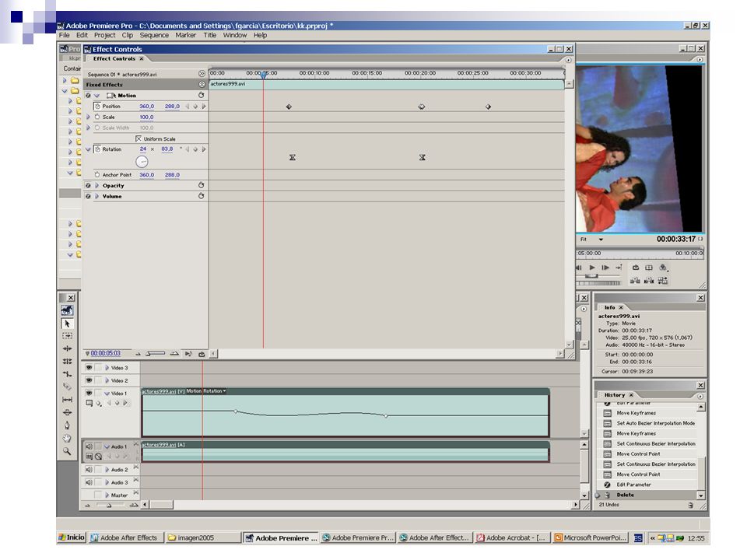
Task: Select the Zoom magnifier tool
Action: [x=67, y=451]
